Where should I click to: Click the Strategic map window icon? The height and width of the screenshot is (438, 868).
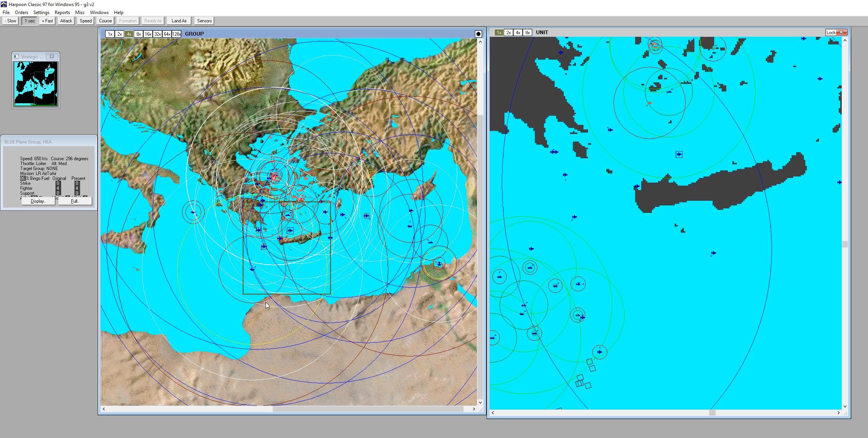[x=16, y=57]
